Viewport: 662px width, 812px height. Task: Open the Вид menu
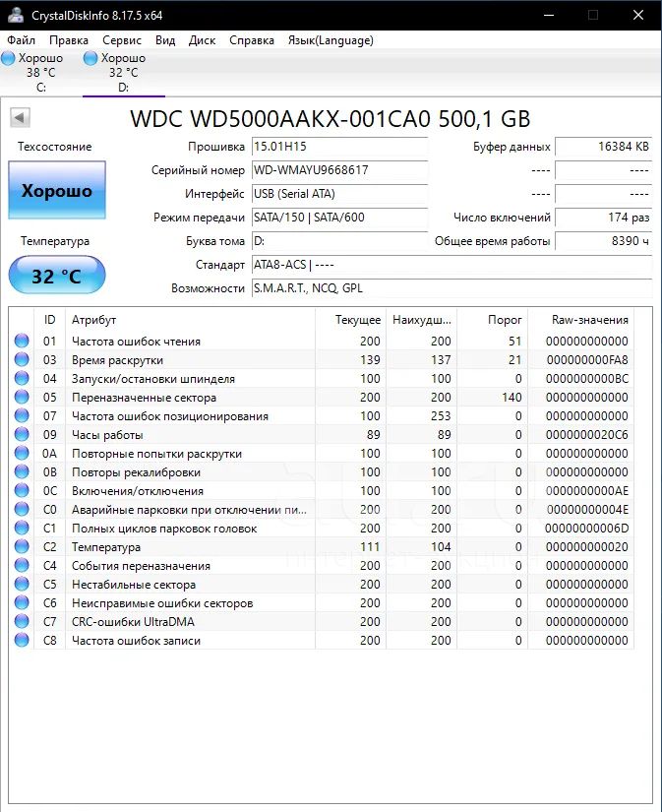(x=165, y=40)
